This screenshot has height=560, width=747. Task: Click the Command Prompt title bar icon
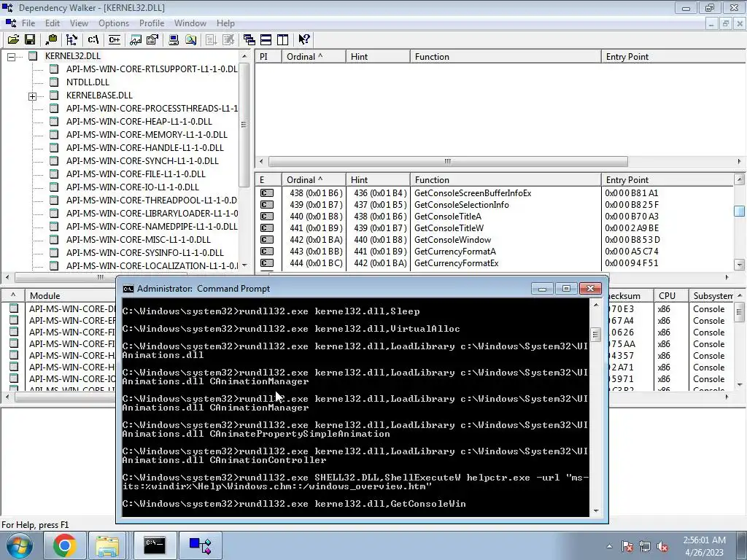tap(128, 289)
